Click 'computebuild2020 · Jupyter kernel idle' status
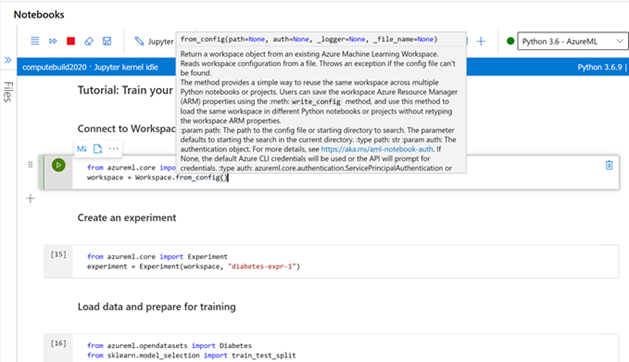Viewport: 629px width, 362px height. 90,67
